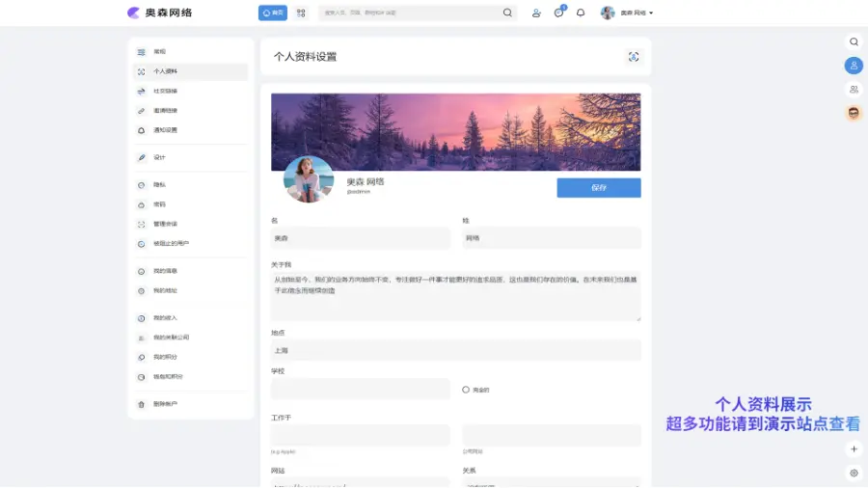Click the home button in the header
The height and width of the screenshot is (488, 868).
point(273,13)
